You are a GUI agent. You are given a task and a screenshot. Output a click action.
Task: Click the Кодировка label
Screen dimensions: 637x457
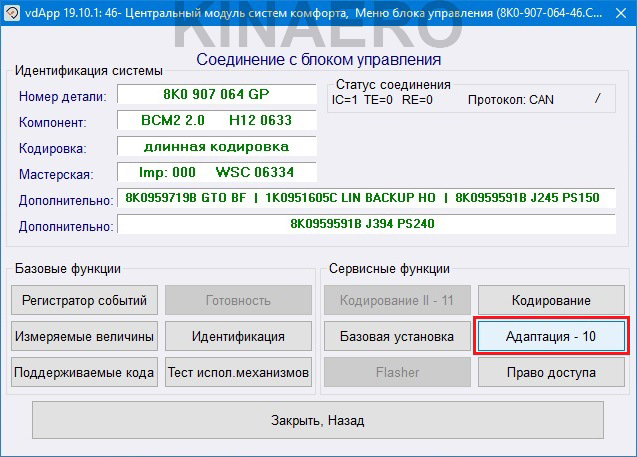pos(52,148)
